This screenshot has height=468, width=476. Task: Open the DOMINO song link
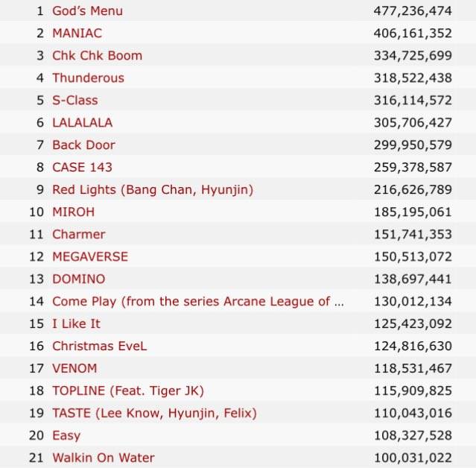(x=78, y=279)
